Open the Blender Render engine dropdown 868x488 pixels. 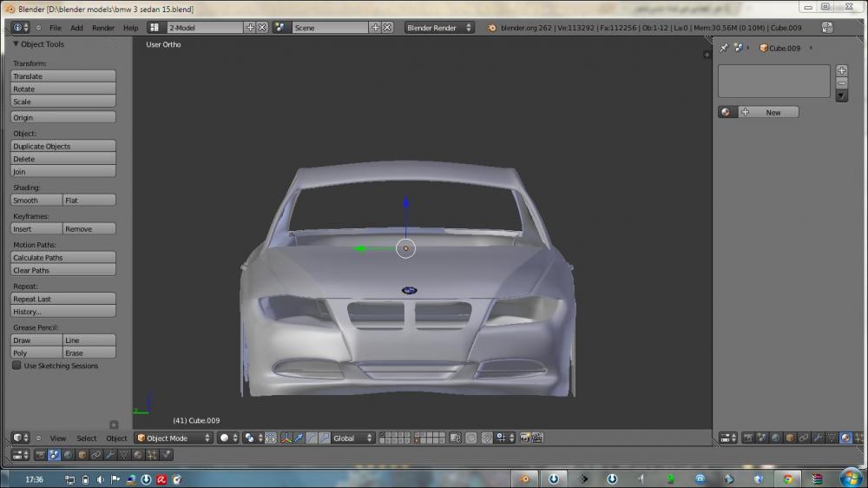click(439, 28)
